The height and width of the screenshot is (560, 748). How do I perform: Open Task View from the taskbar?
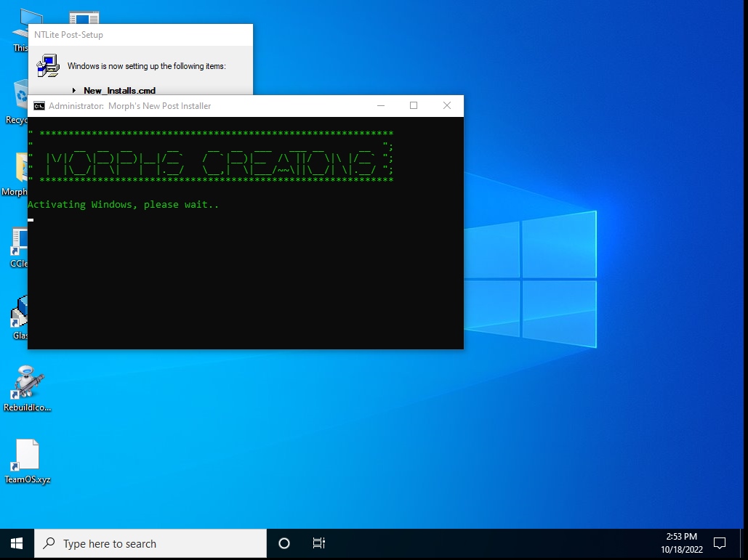[x=318, y=543]
